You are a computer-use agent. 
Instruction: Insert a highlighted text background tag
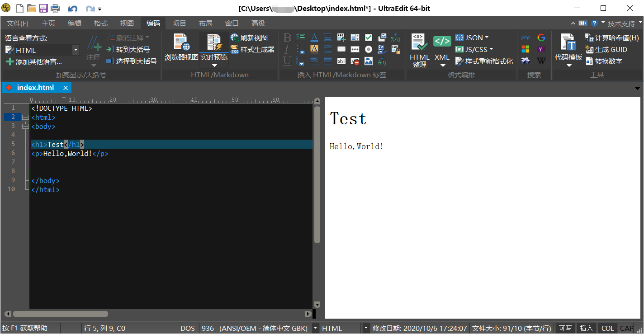click(314, 49)
